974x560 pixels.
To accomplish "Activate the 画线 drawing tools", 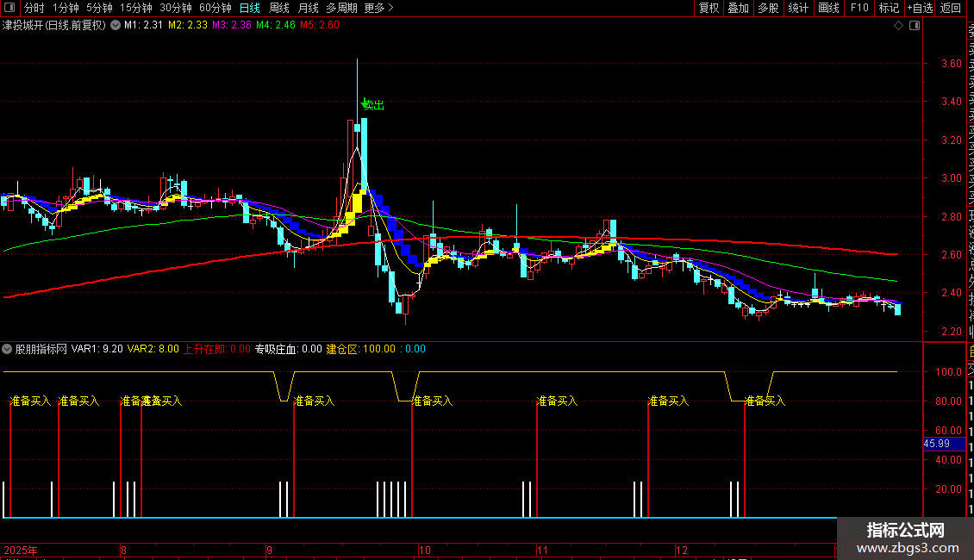I will click(828, 8).
